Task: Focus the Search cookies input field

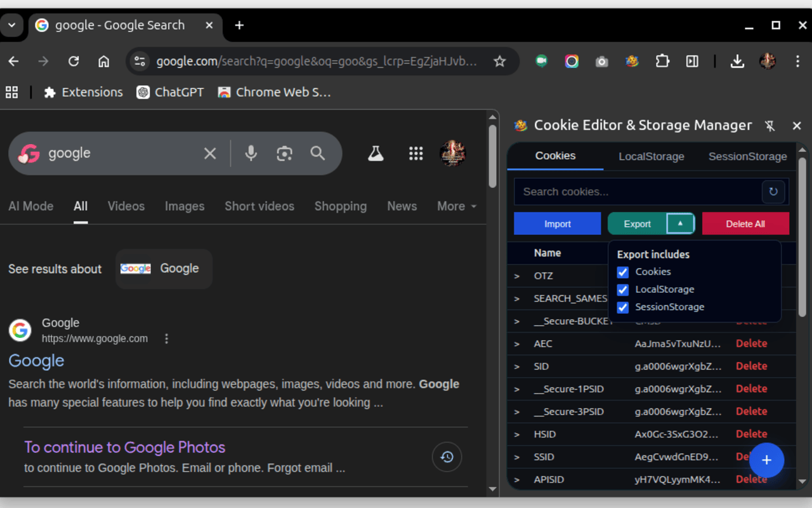Action: click(638, 192)
